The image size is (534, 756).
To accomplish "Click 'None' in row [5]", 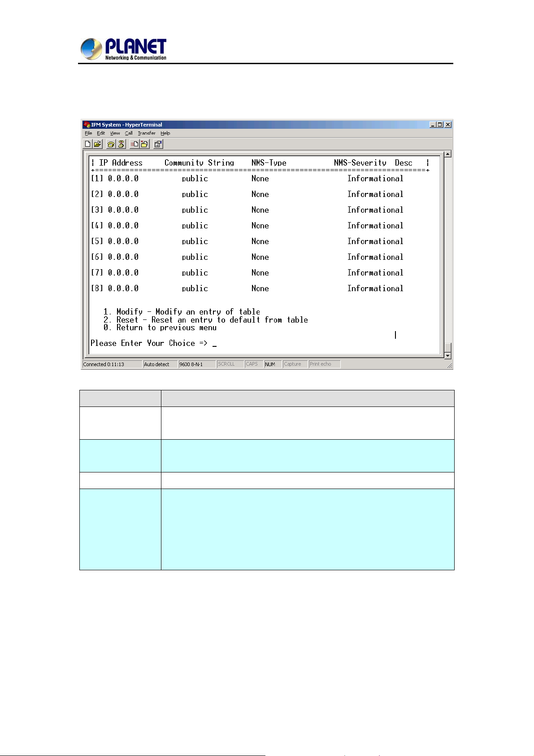I will click(x=260, y=241).
